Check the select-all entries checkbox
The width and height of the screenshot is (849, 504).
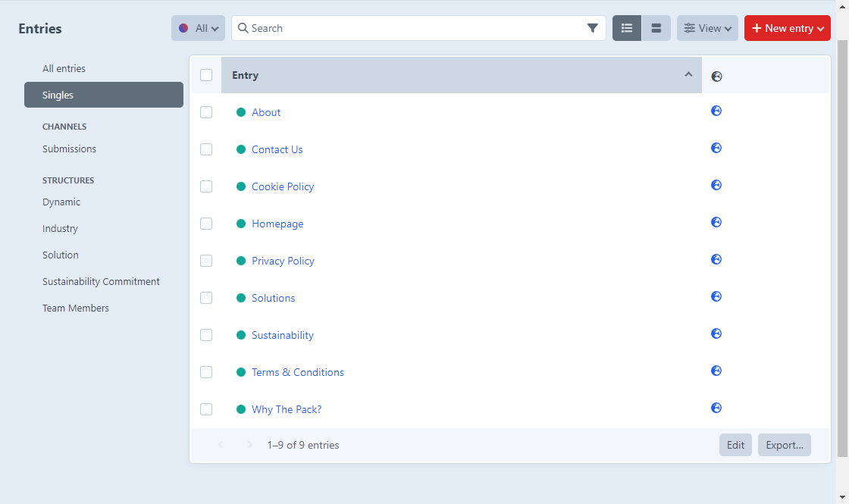coord(206,75)
